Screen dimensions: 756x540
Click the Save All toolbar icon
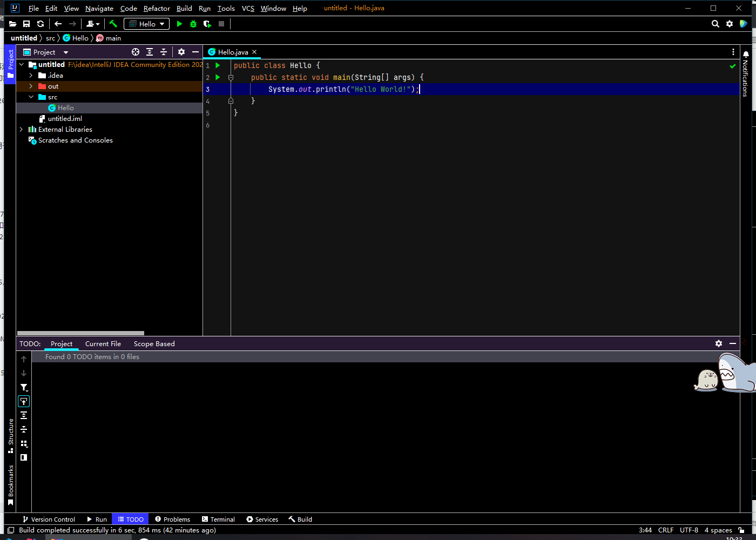[26, 24]
